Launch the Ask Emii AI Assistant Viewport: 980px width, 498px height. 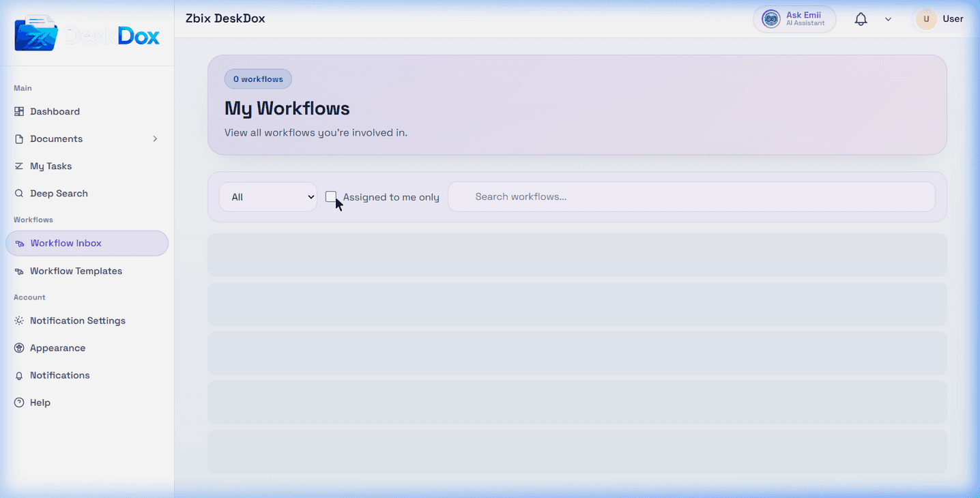(794, 19)
